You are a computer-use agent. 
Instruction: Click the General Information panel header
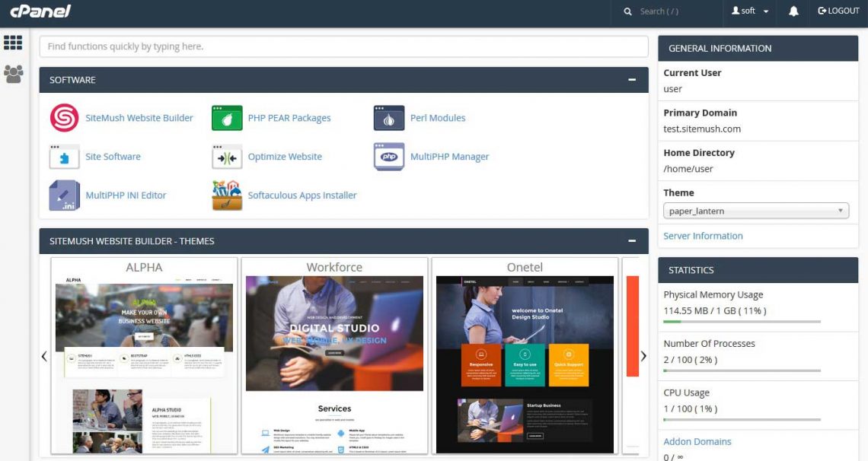[x=758, y=48]
